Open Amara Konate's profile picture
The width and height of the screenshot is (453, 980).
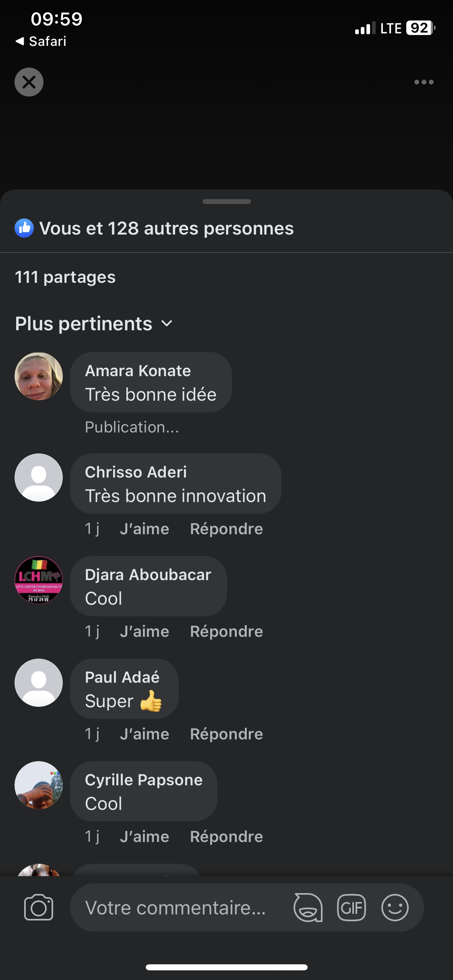click(39, 376)
